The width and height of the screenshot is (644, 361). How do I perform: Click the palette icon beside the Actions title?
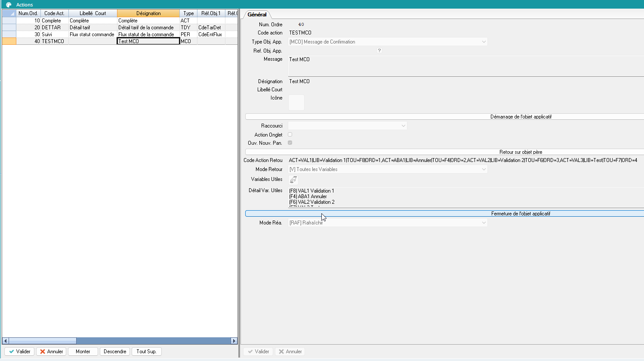[x=9, y=5]
